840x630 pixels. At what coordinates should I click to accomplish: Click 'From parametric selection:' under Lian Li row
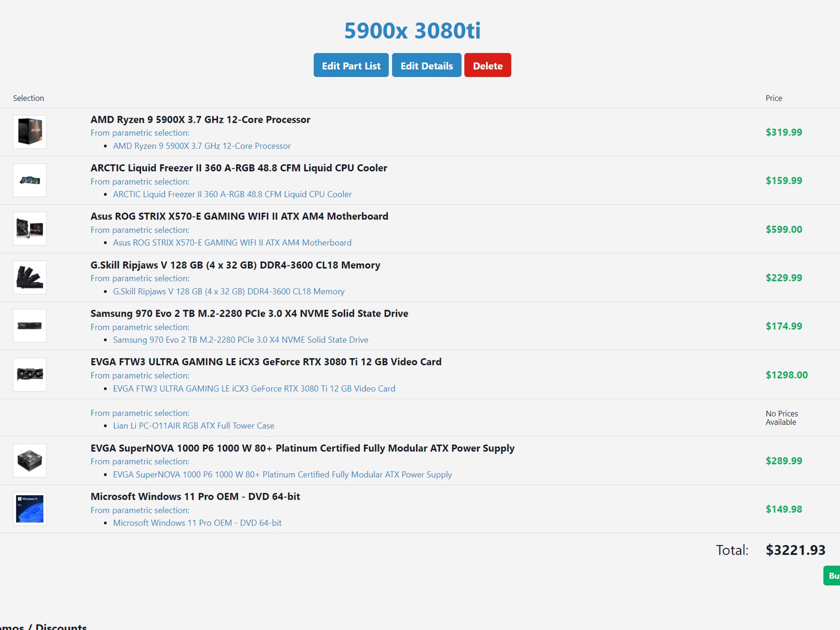140,413
